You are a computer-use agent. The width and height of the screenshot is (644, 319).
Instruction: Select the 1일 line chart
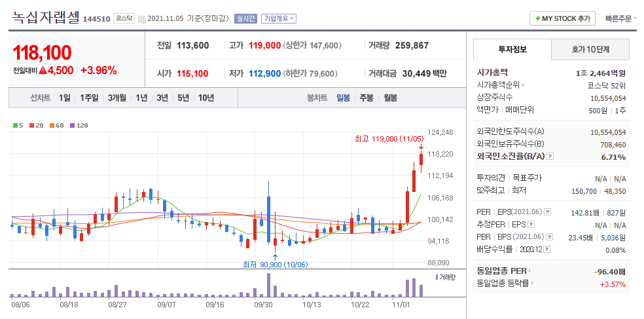[65, 98]
